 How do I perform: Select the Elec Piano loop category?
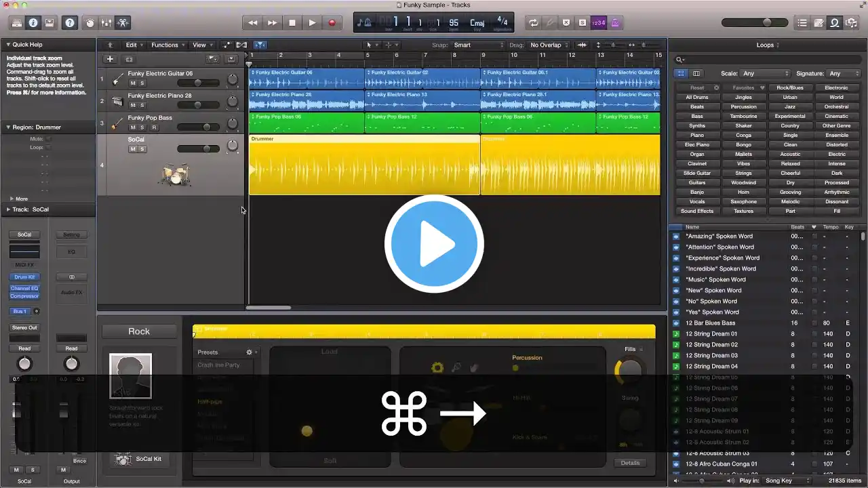(697, 144)
